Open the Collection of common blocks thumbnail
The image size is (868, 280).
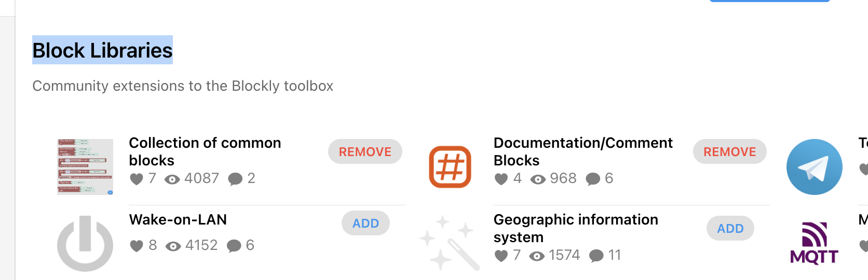click(85, 167)
